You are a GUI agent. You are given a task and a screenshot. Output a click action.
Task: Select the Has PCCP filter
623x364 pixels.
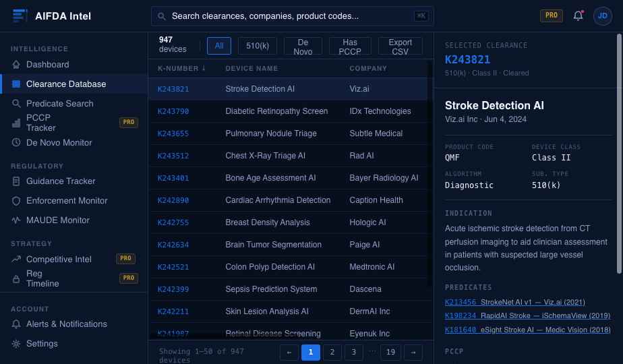tap(350, 47)
